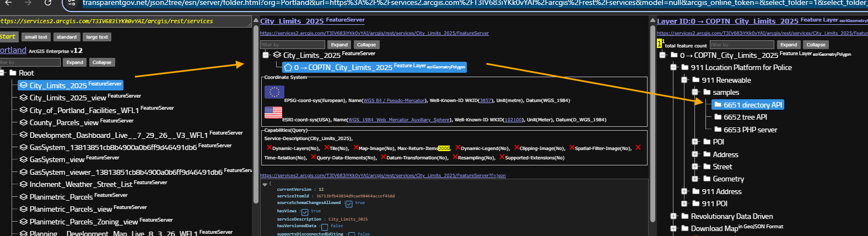Toggle the supportsDisconnectedEditing checkbox
The image size is (868, 236).
click(352, 234)
